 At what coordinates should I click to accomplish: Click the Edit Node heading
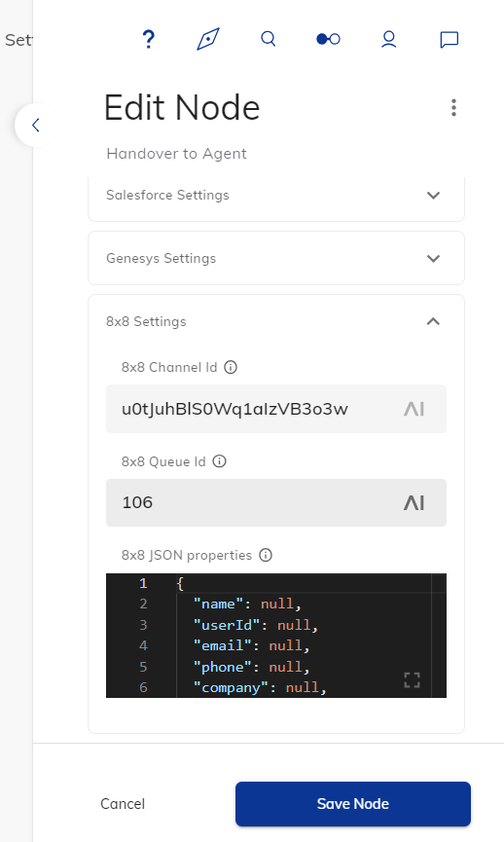click(182, 107)
